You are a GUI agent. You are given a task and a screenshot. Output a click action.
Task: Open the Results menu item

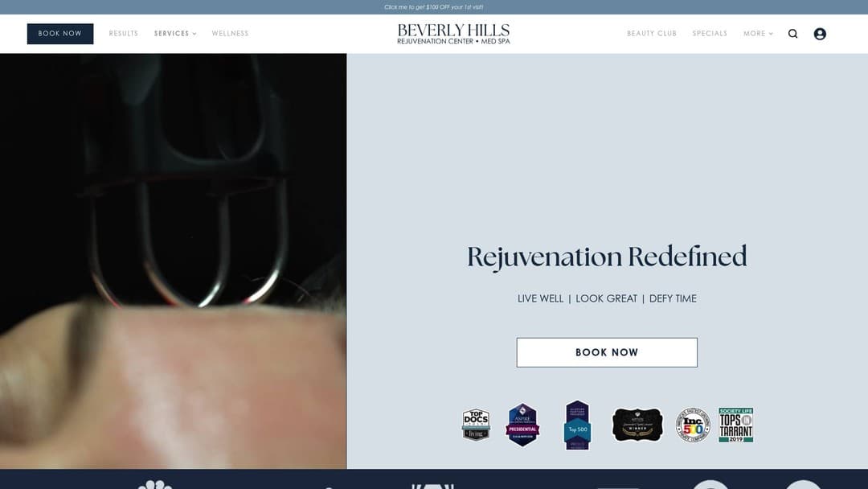[x=124, y=34]
